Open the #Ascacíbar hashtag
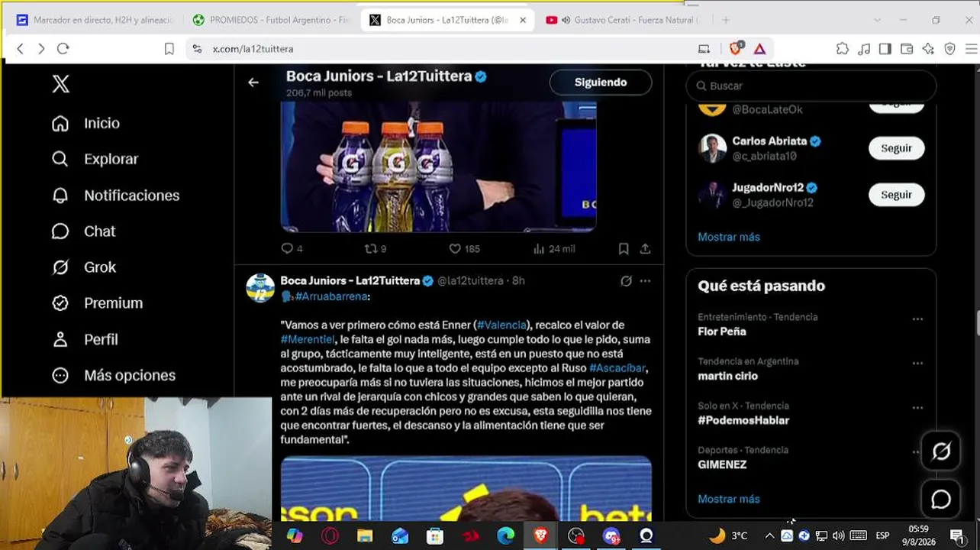This screenshot has height=550, width=980. click(x=617, y=368)
